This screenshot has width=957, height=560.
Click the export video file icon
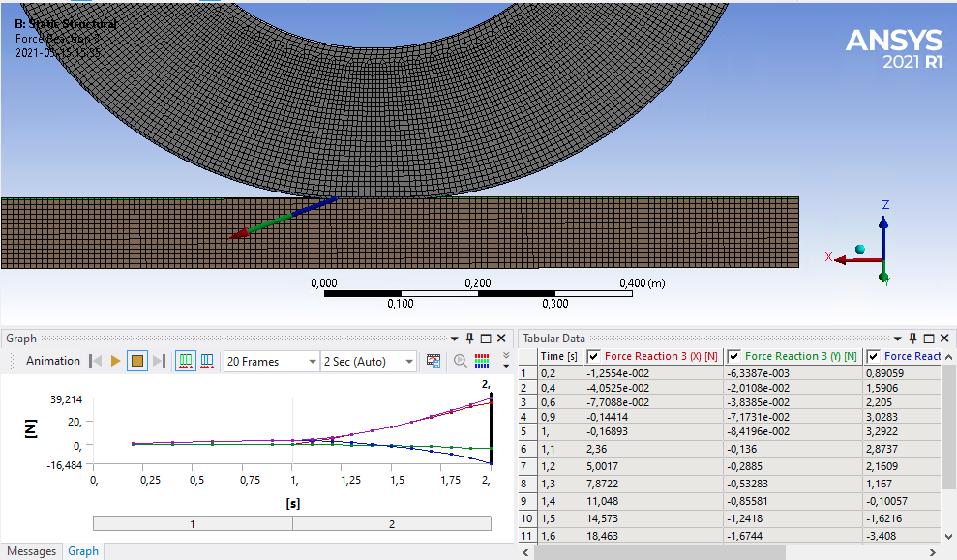pyautogui.click(x=434, y=361)
